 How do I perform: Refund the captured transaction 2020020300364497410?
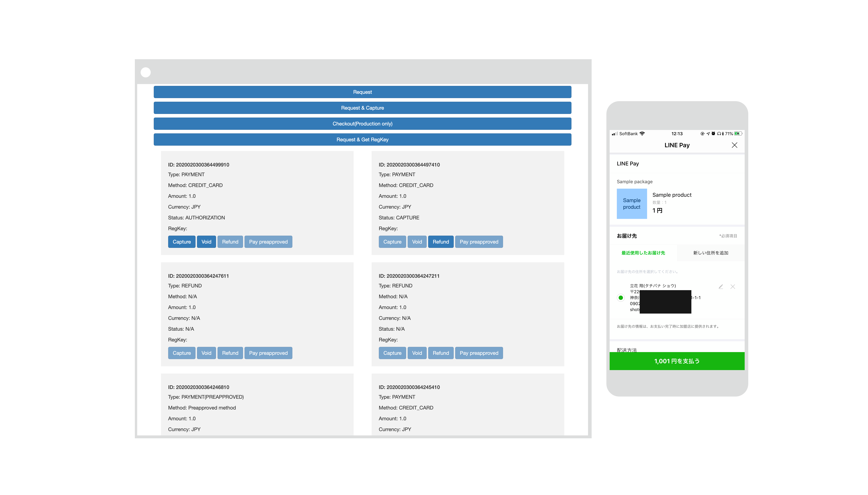[x=441, y=242]
